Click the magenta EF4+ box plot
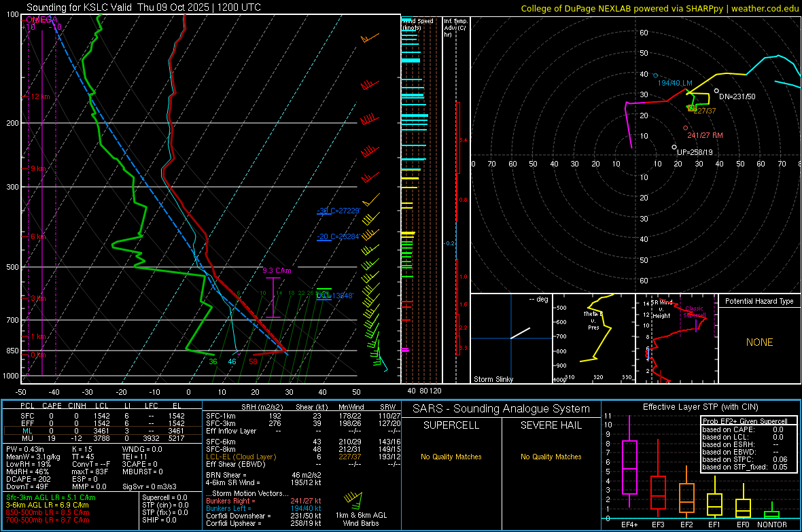 [629, 467]
